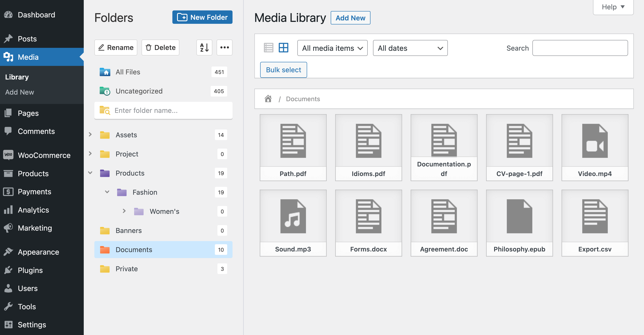Expand the Women's subfolder chevron
Viewport: 644px width, 335px height.
point(124,211)
